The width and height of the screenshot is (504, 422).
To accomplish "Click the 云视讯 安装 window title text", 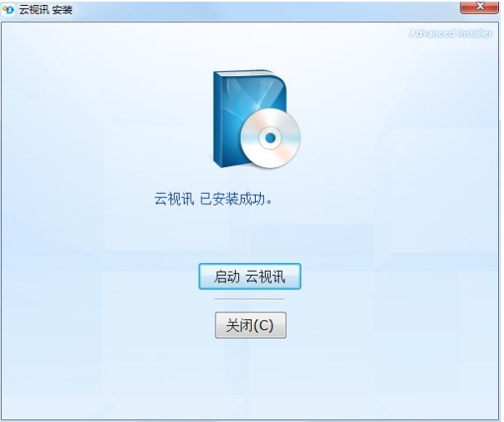I will pos(46,10).
